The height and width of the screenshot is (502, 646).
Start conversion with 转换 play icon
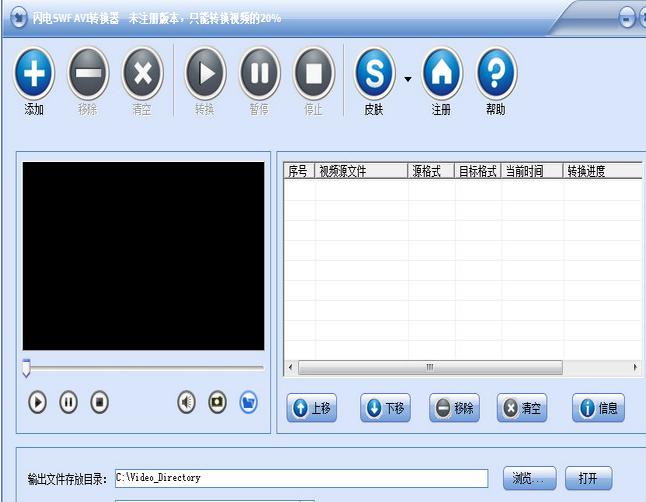click(x=205, y=73)
